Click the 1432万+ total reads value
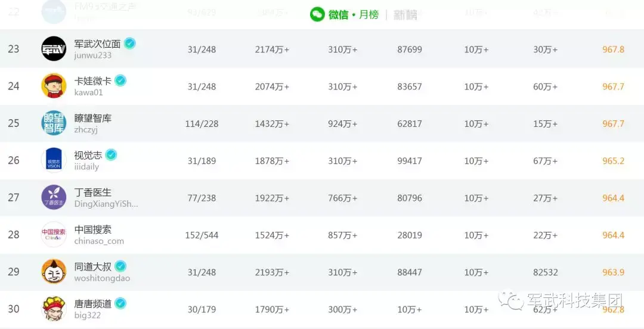This screenshot has height=329, width=644. (272, 123)
